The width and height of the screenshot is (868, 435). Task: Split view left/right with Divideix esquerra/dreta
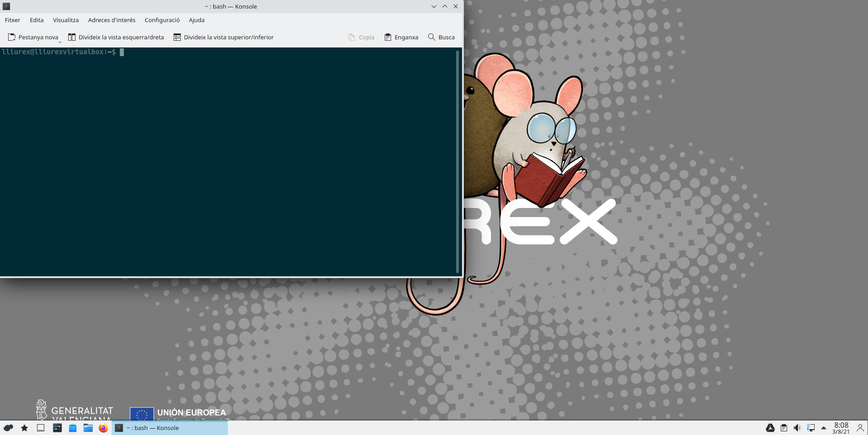click(116, 37)
